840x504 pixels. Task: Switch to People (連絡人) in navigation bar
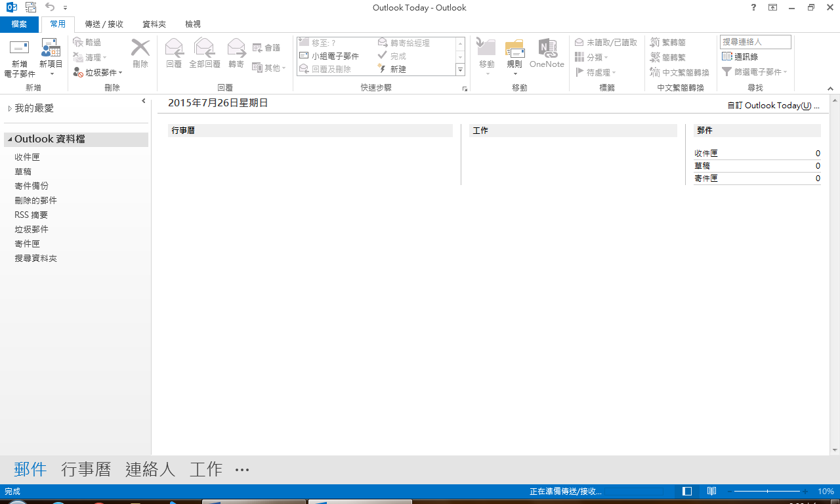pyautogui.click(x=150, y=469)
